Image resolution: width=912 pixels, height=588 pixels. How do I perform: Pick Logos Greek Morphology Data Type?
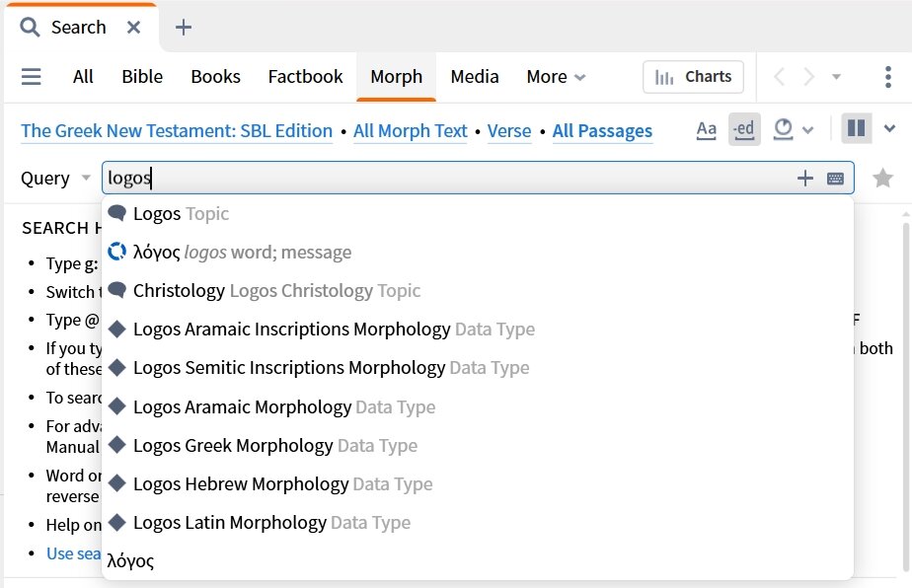[x=478, y=446]
